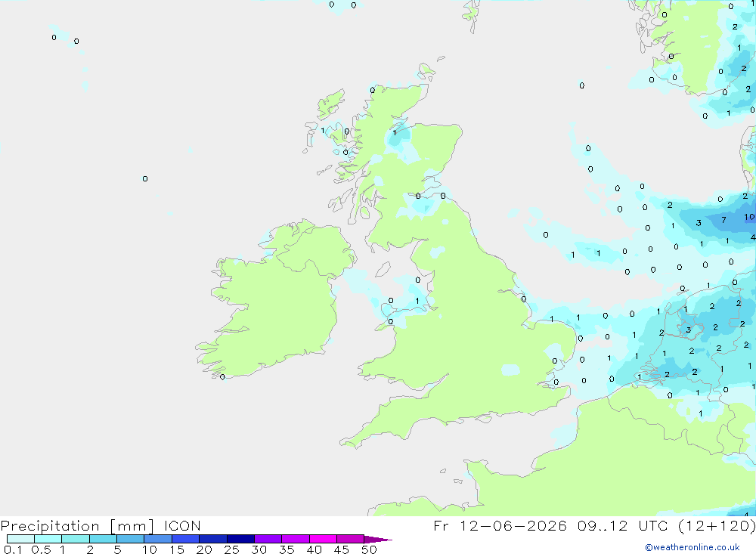Screen dimensions: 756x554
Task: Click the '40' legend scale label
Action: point(314,549)
